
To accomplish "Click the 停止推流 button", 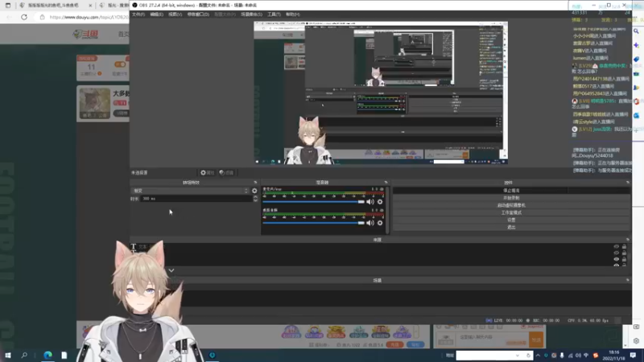I will pyautogui.click(x=511, y=191).
